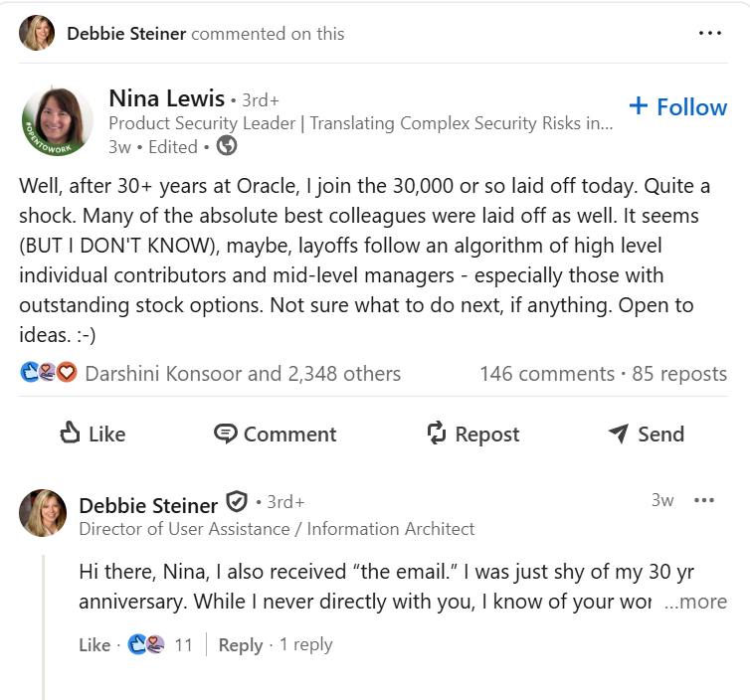
Task: Click the Send paper plane icon
Action: tap(619, 434)
